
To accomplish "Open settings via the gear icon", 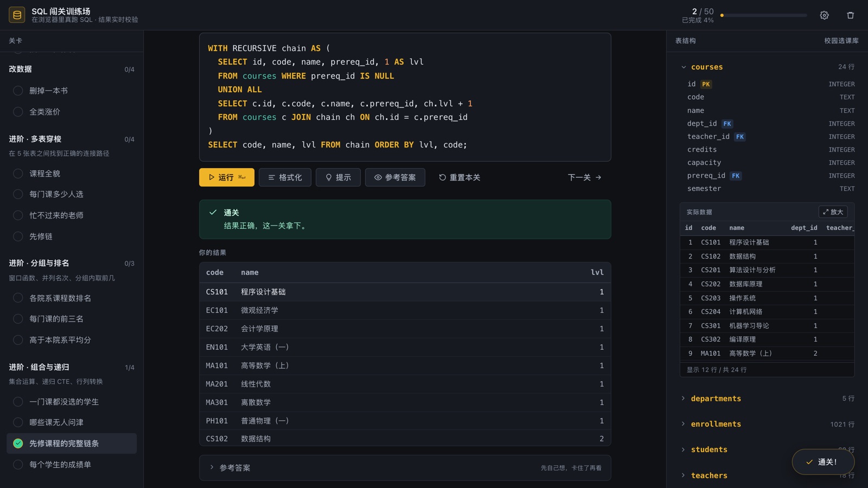I will click(x=824, y=15).
